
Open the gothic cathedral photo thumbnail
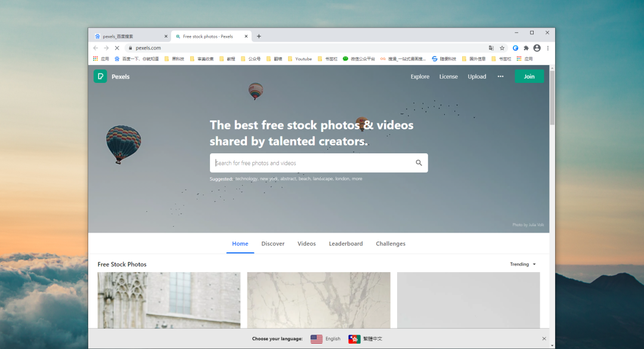(x=169, y=300)
